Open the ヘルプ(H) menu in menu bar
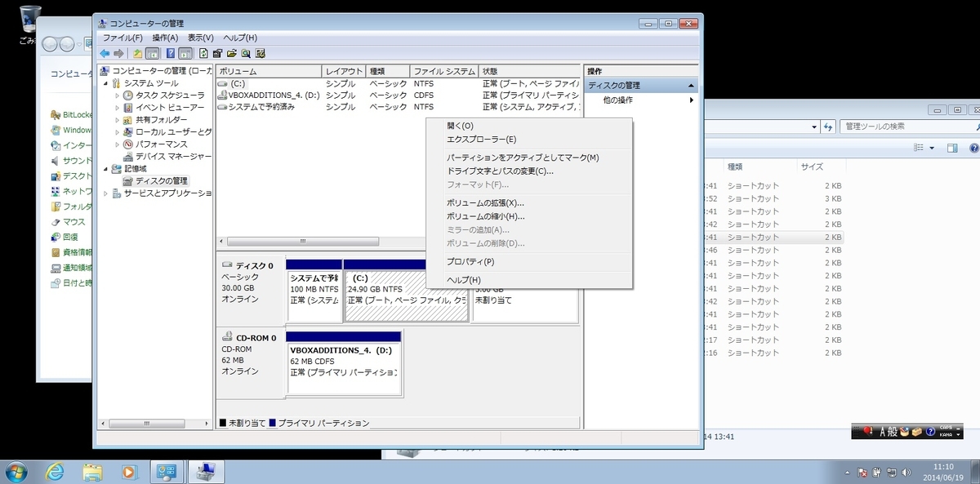Image resolution: width=980 pixels, height=484 pixels. point(240,38)
